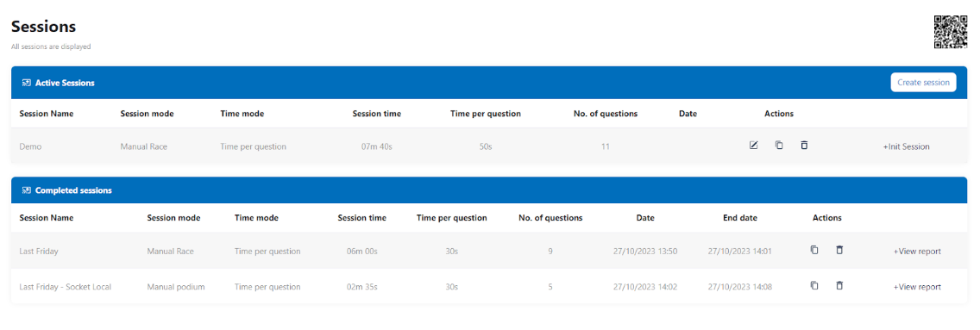
Task: Click the No. of questions header in Completed sessions
Action: click(x=550, y=218)
